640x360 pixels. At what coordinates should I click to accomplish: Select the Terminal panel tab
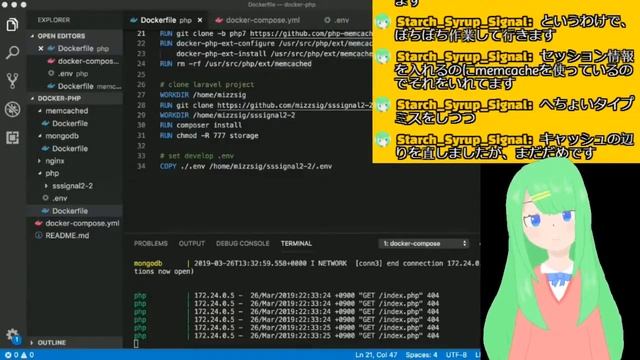coord(296,243)
